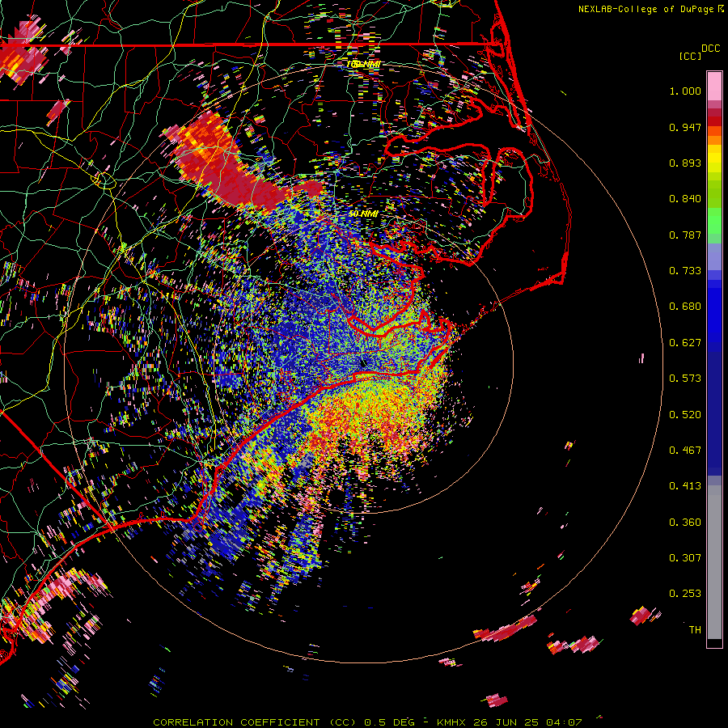Image resolution: width=728 pixels, height=728 pixels.
Task: Pick the lavender color bar segment
Action: tap(714, 257)
